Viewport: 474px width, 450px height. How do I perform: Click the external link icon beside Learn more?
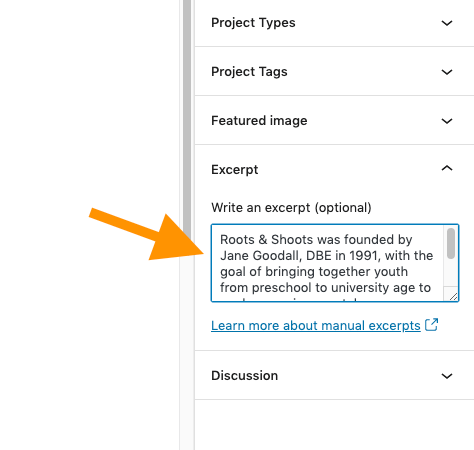click(x=431, y=325)
